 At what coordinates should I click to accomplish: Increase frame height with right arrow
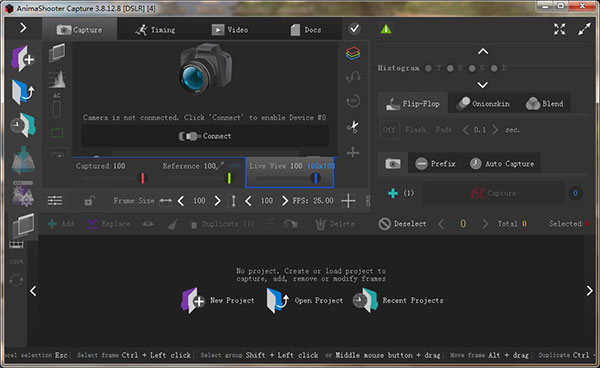point(284,200)
